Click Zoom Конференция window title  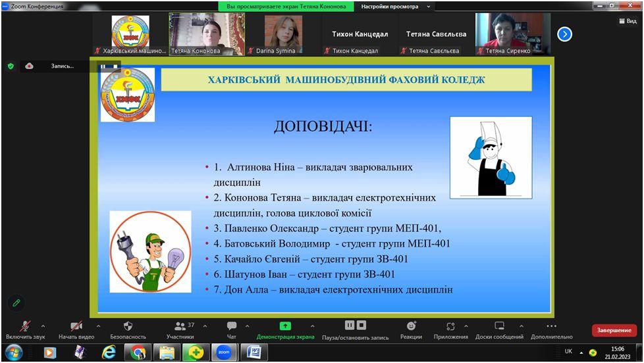click(x=37, y=6)
